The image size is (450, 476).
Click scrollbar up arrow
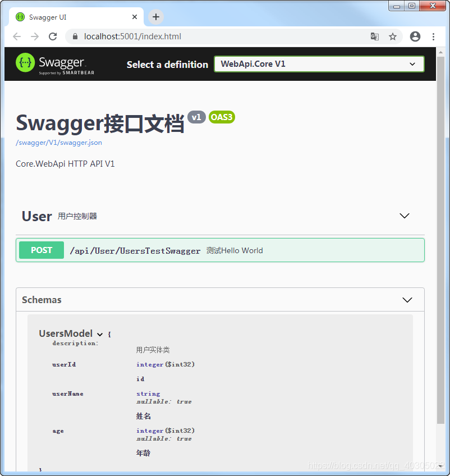pyautogui.click(x=440, y=52)
